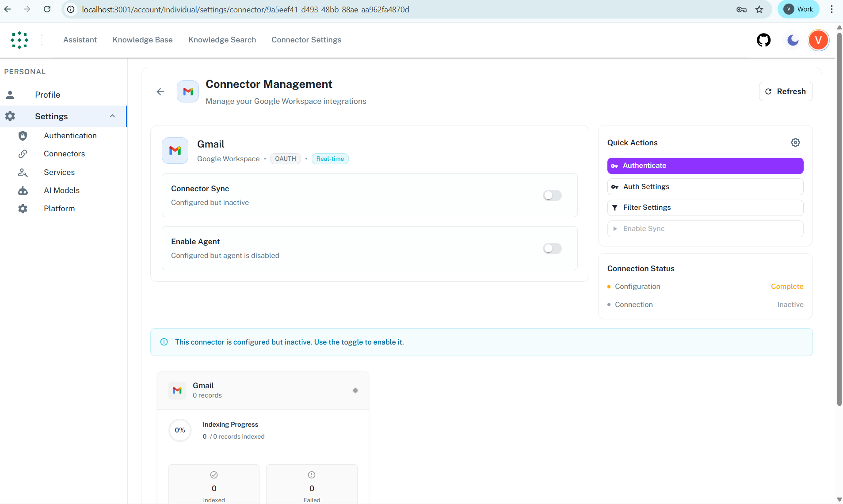Select Connectors in the sidebar
This screenshot has width=843, height=504.
[x=64, y=154]
